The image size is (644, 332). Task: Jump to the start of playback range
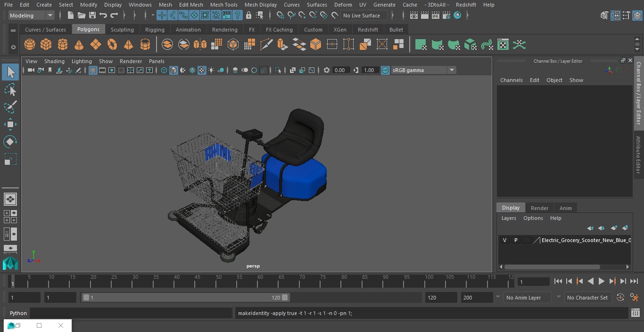(x=558, y=281)
